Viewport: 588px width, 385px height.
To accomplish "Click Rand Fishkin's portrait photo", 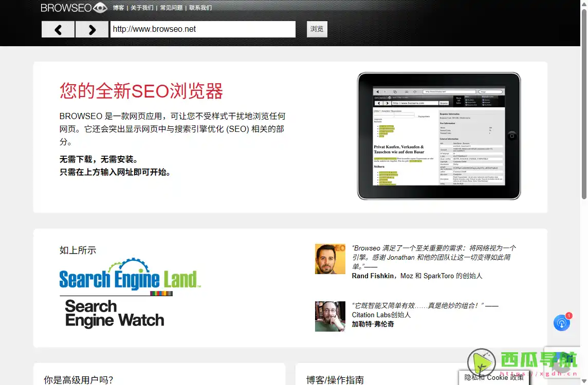I will pos(330,259).
